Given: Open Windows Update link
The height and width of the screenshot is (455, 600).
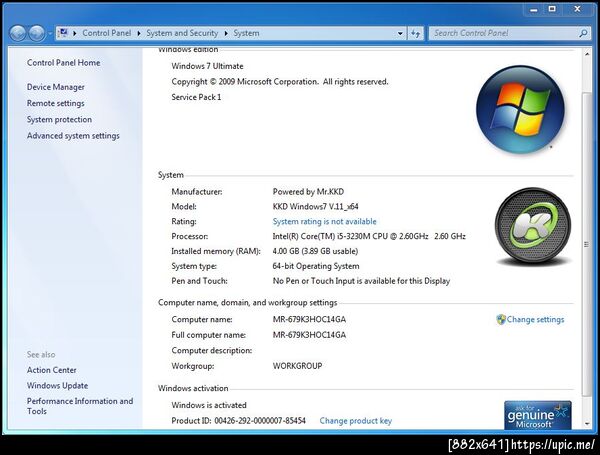Looking at the screenshot, I should point(57,385).
